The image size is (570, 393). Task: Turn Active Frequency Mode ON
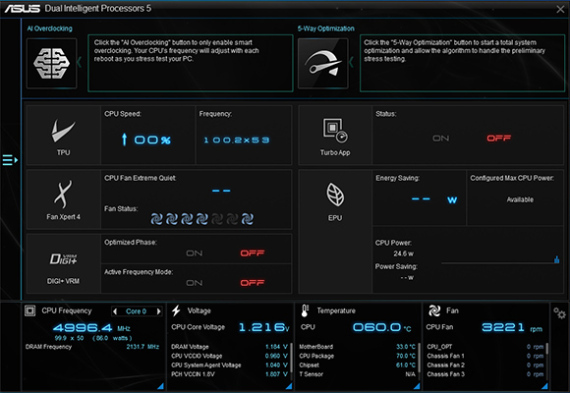[194, 283]
